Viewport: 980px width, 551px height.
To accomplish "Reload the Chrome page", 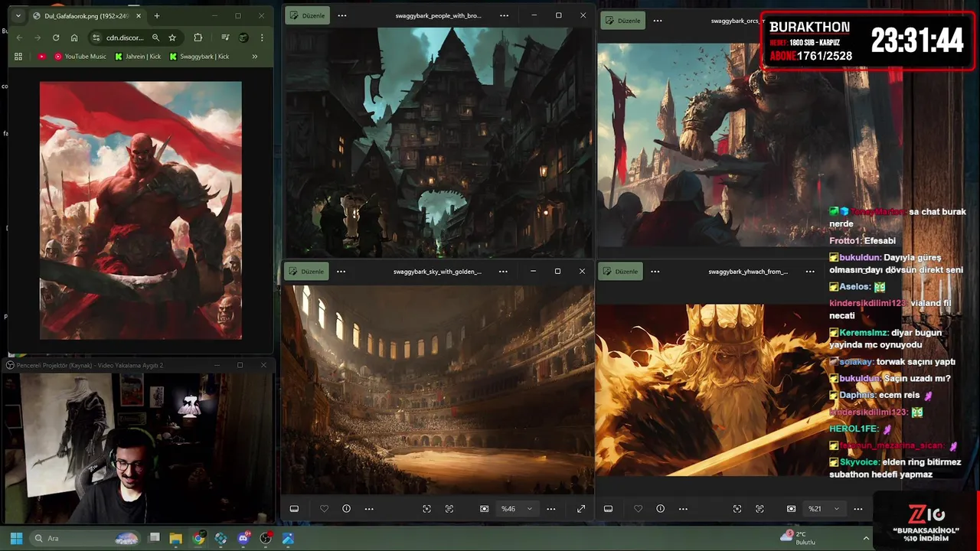I will pyautogui.click(x=56, y=37).
